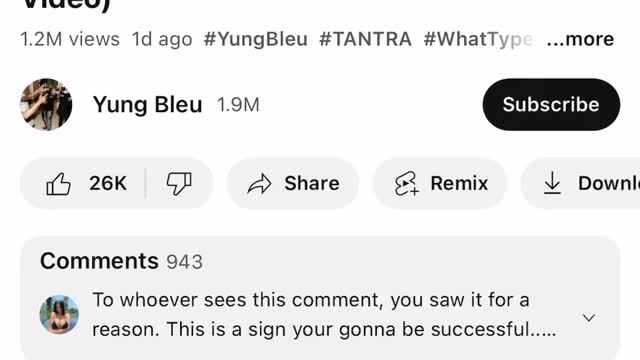Tap the 26K likes count
The width and height of the screenshot is (640, 360).
(108, 183)
